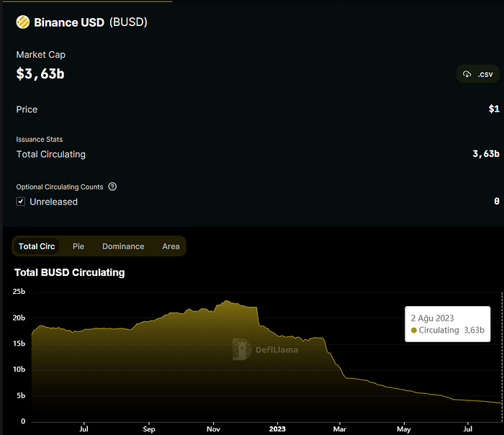Select the Area chart tab
This screenshot has height=435, width=504.
pyautogui.click(x=171, y=246)
